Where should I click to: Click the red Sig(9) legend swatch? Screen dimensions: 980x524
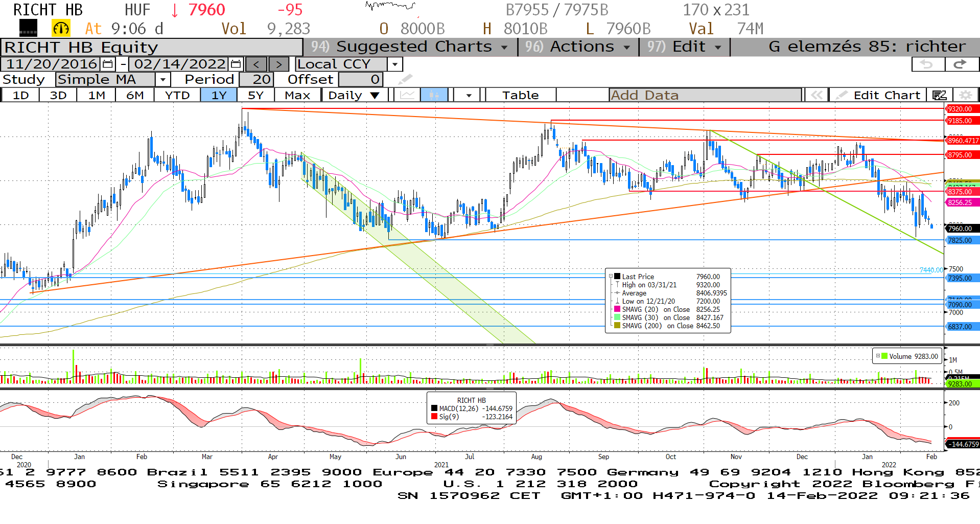pyautogui.click(x=434, y=417)
